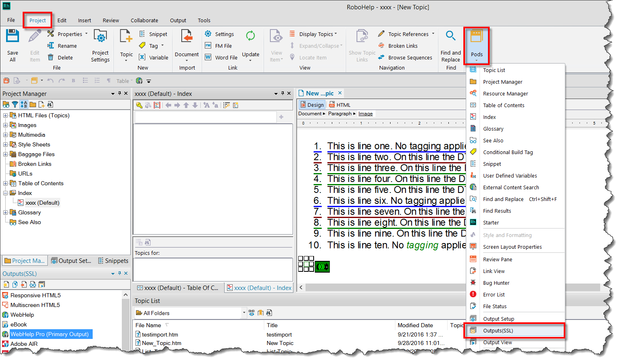Screen dimensions: 622x364
Task: Select Resource Manager in Pods menu
Action: click(x=516, y=94)
